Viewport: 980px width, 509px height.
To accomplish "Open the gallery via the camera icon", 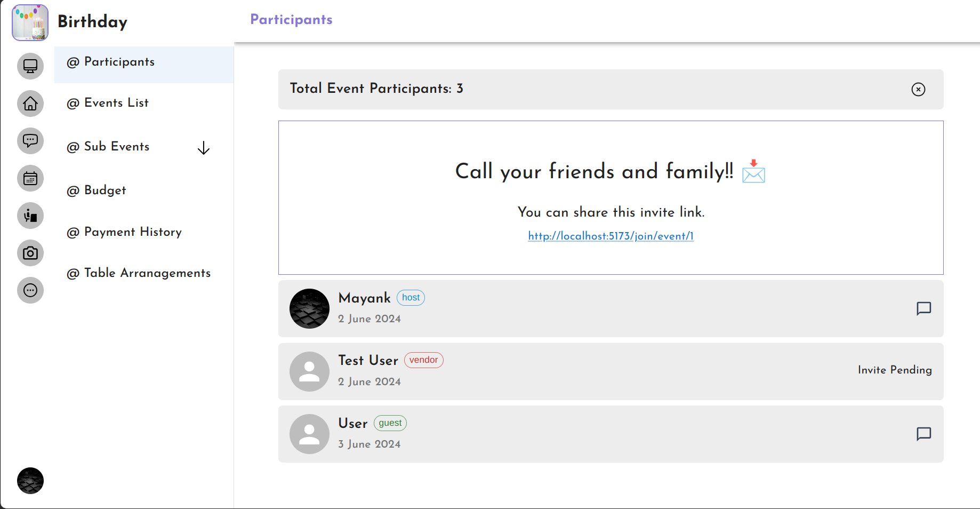I will (x=30, y=253).
